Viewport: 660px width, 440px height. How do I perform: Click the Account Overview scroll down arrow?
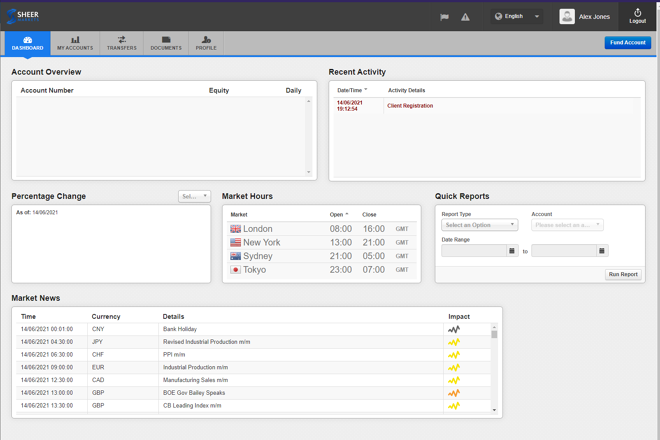click(309, 172)
